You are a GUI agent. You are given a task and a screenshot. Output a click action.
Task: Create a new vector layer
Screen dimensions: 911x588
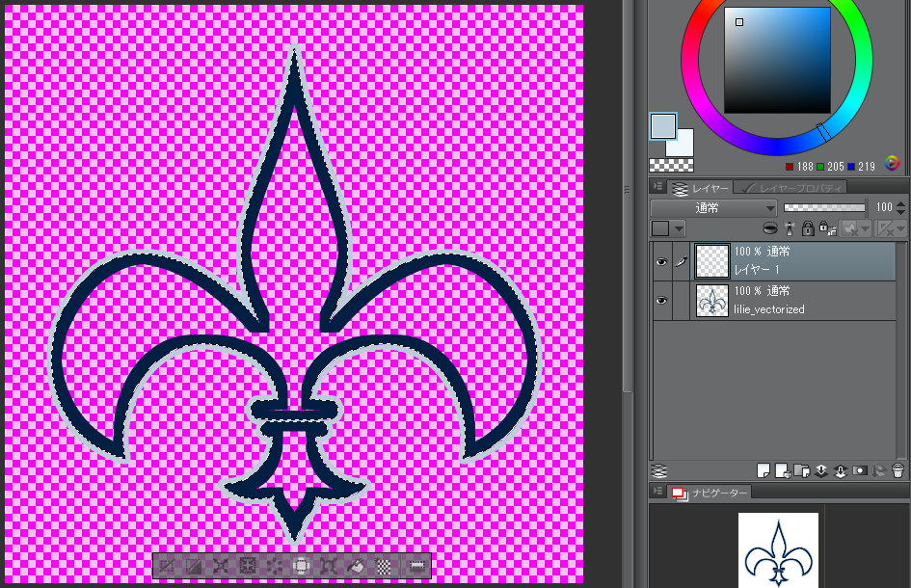coord(783,470)
